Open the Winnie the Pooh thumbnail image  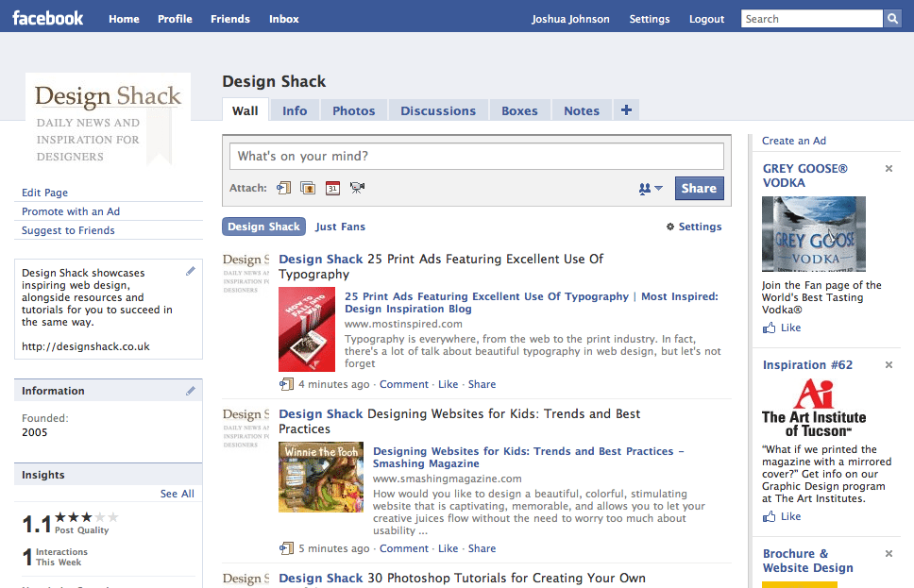point(321,478)
